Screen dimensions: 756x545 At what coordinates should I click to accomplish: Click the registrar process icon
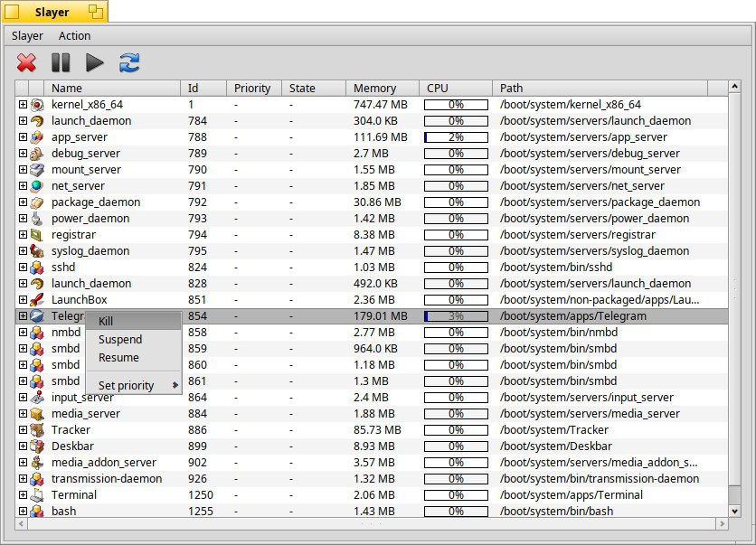[37, 235]
